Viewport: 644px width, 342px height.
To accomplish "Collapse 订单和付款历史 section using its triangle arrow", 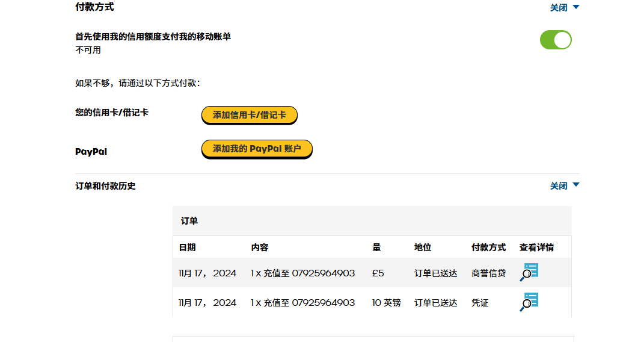I will click(x=576, y=185).
